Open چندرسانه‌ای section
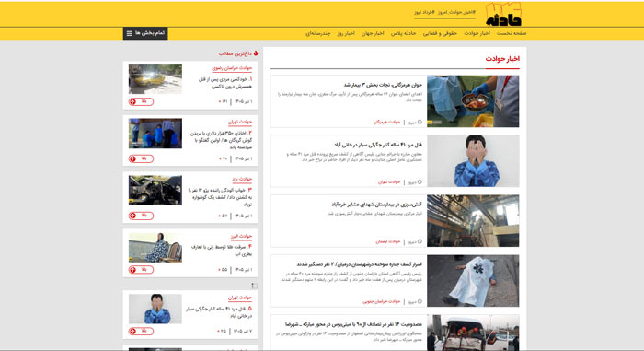This screenshot has height=351, width=644. click(x=318, y=33)
